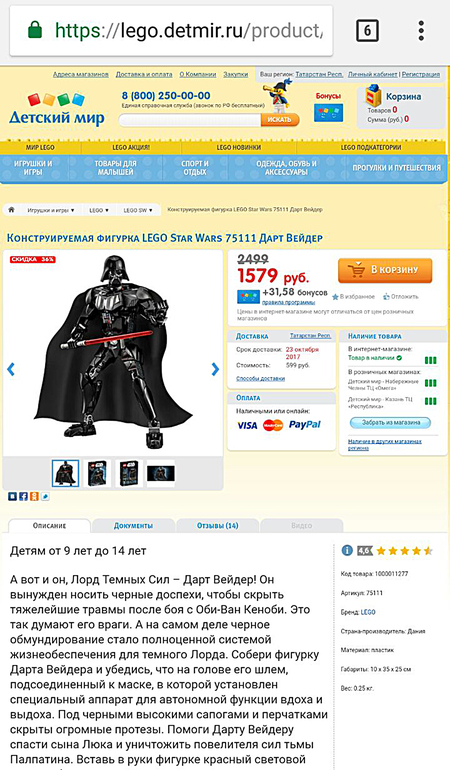Open the Документы tab

click(133, 525)
